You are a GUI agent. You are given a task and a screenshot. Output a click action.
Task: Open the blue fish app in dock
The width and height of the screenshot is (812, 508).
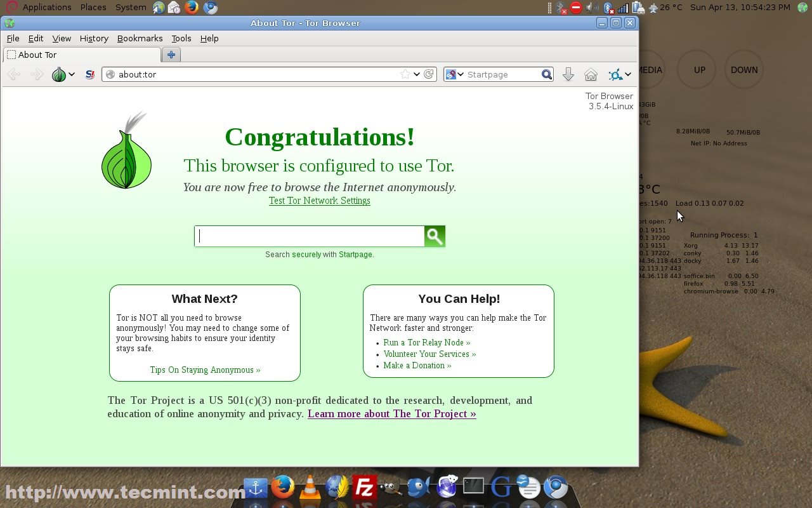coord(419,488)
